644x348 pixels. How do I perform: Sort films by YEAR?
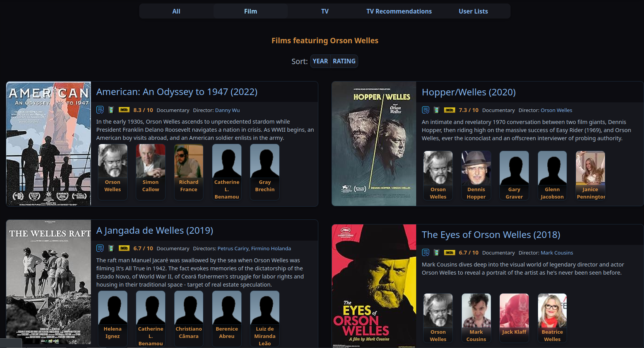pos(320,61)
